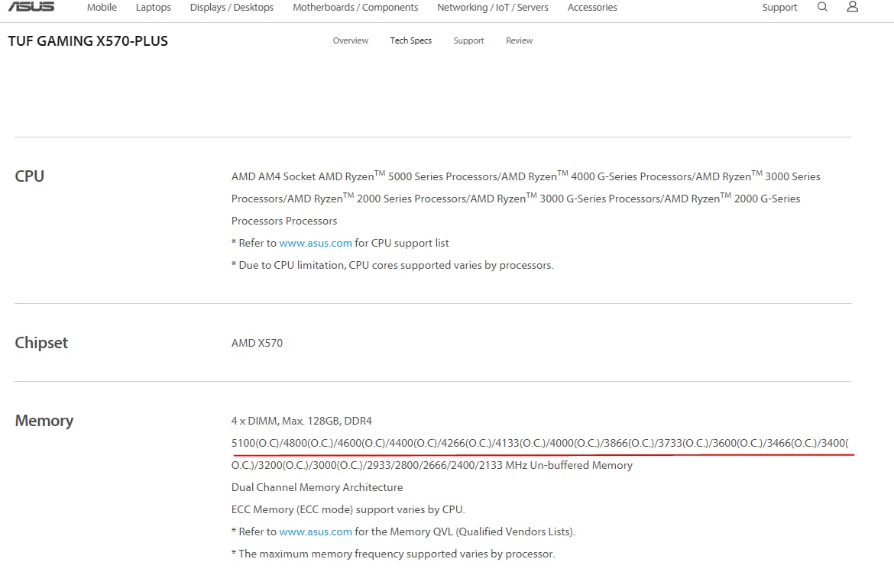Screen dimensions: 894x588
Task: Click the Memory section heading
Action: click(44, 421)
